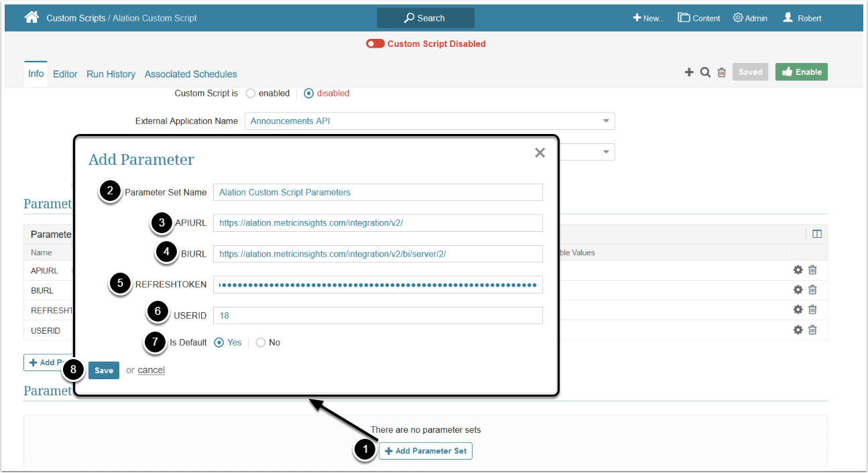The image size is (868, 473).
Task: Open gear settings for APIURL row
Action: 798,271
